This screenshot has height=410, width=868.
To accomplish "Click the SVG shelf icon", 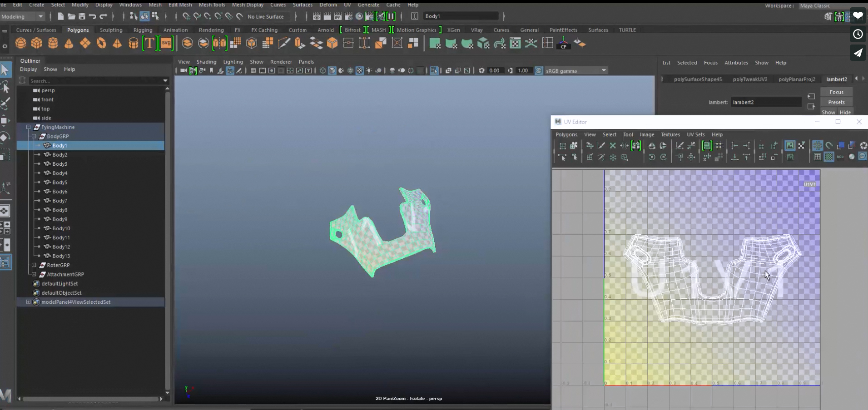I will click(x=167, y=43).
